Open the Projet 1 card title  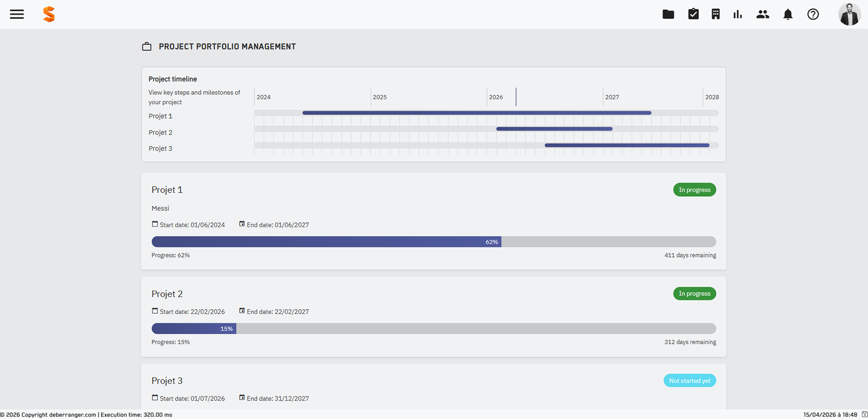coord(167,190)
